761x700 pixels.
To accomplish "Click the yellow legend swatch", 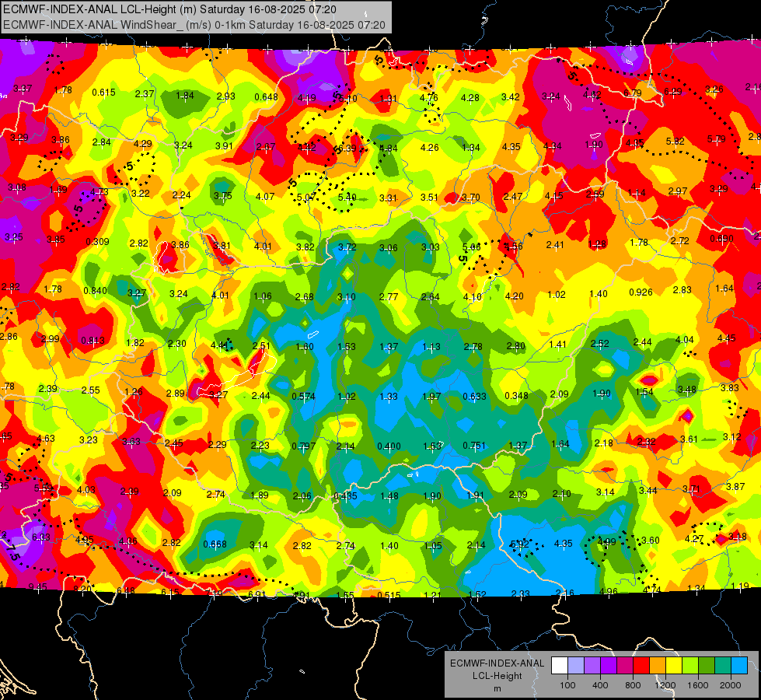I will (673, 666).
